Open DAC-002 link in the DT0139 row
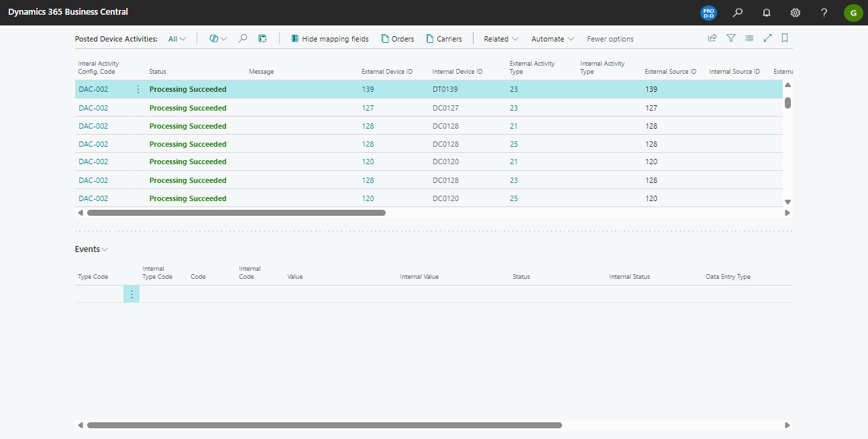 point(93,89)
